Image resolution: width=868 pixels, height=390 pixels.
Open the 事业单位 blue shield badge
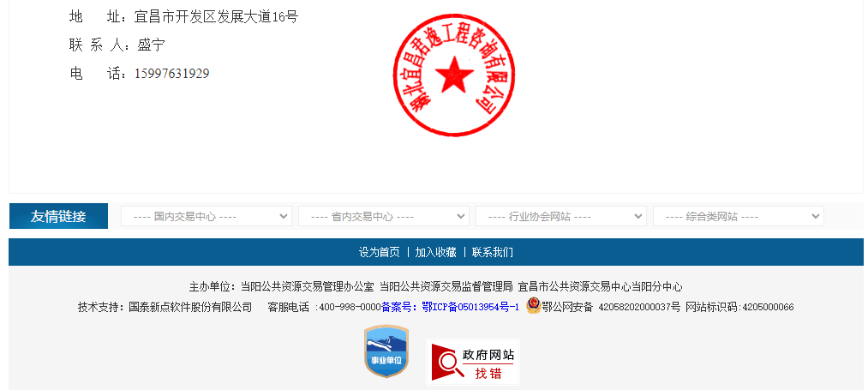coord(386,352)
